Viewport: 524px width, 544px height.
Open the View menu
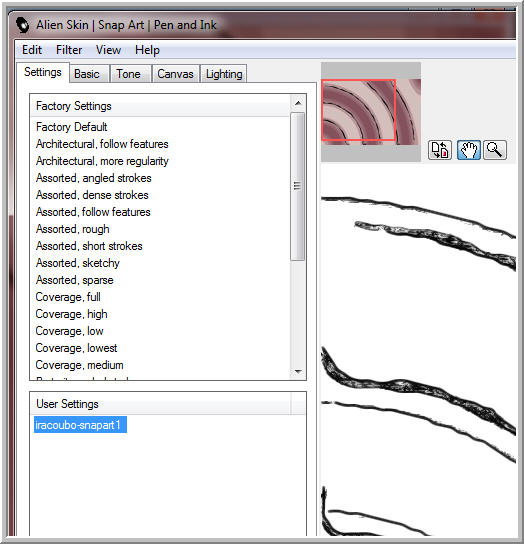pos(109,50)
